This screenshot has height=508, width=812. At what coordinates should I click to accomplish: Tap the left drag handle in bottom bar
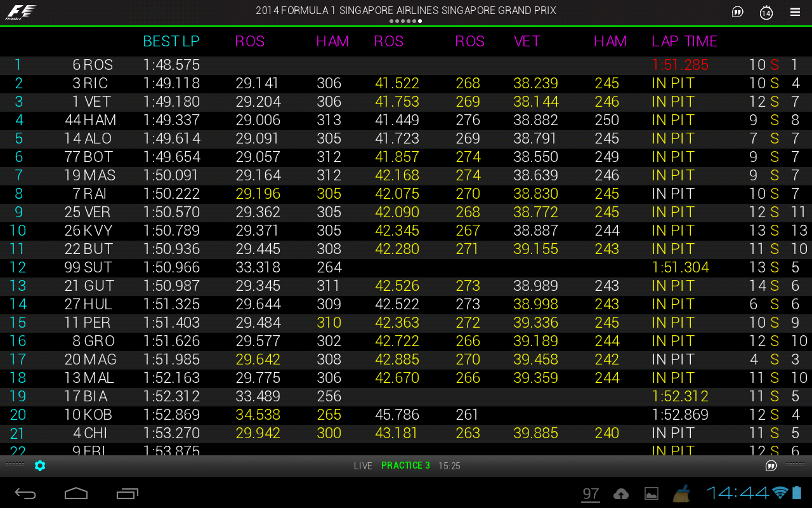[x=15, y=465]
